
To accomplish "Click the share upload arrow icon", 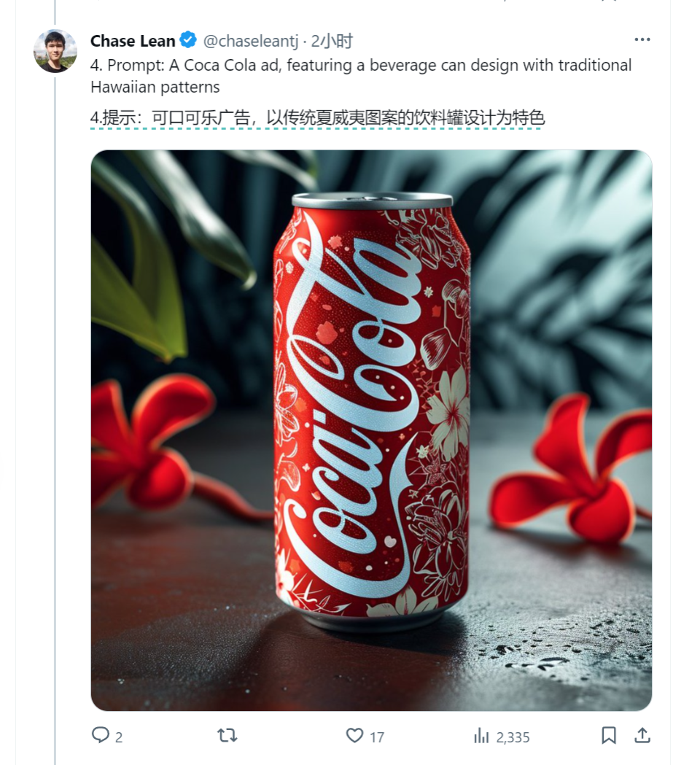I will point(642,735).
